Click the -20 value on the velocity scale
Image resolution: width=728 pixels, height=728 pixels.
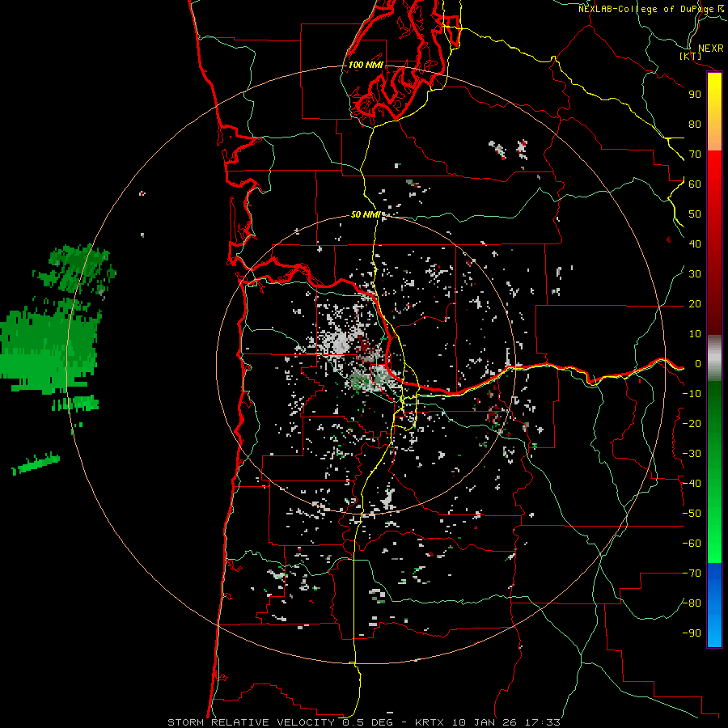point(692,424)
